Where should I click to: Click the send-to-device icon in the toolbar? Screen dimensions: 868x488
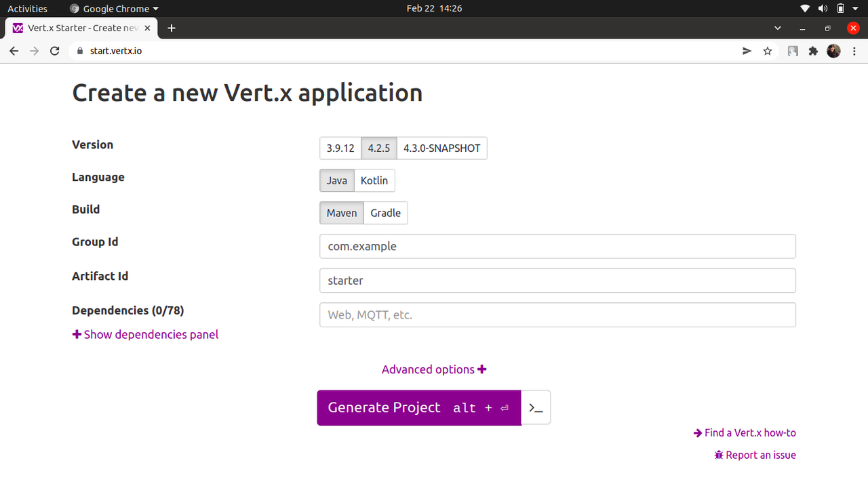747,50
